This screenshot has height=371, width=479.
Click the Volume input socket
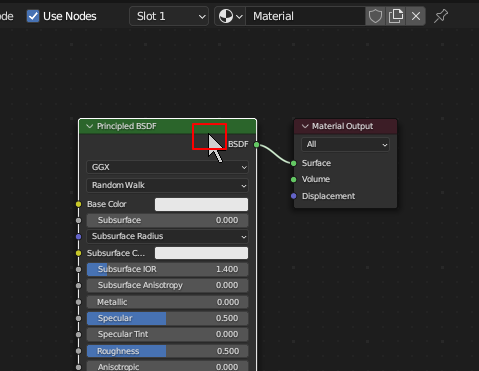click(x=294, y=179)
